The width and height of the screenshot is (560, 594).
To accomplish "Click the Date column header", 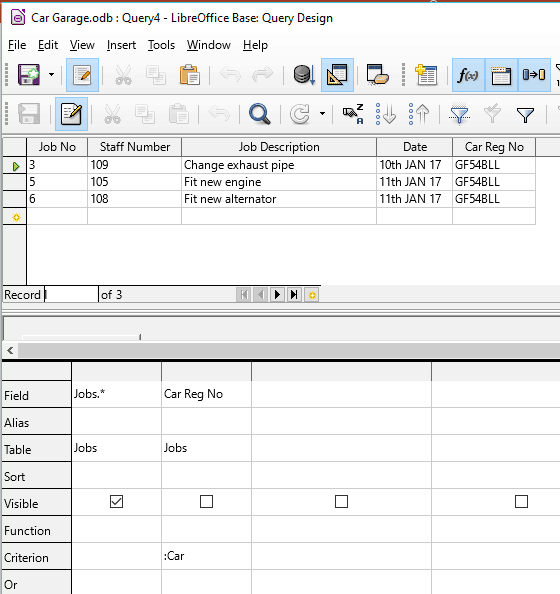I will [415, 147].
